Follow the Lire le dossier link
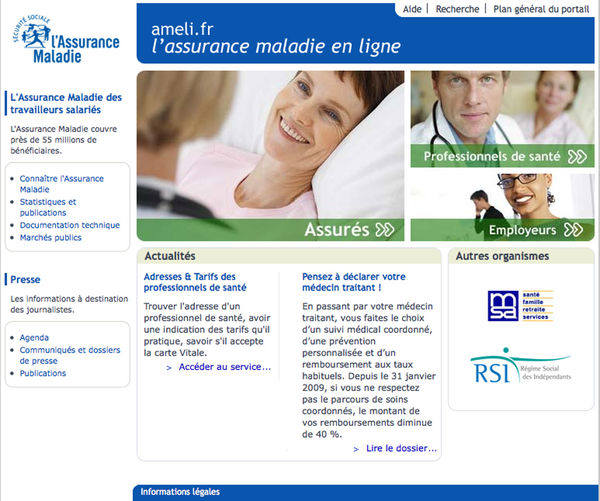This screenshot has width=600, height=501. tap(401, 449)
